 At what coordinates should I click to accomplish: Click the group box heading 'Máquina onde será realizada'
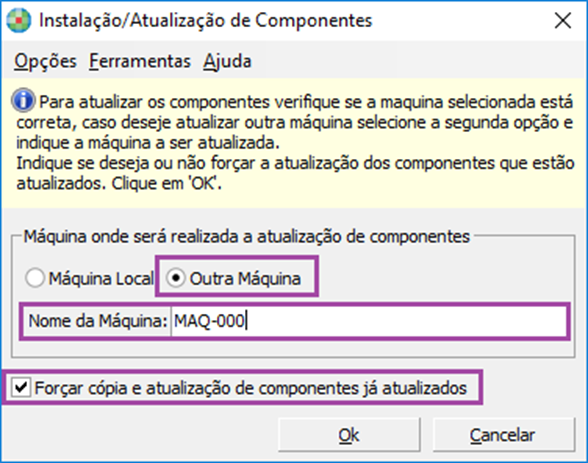246,236
